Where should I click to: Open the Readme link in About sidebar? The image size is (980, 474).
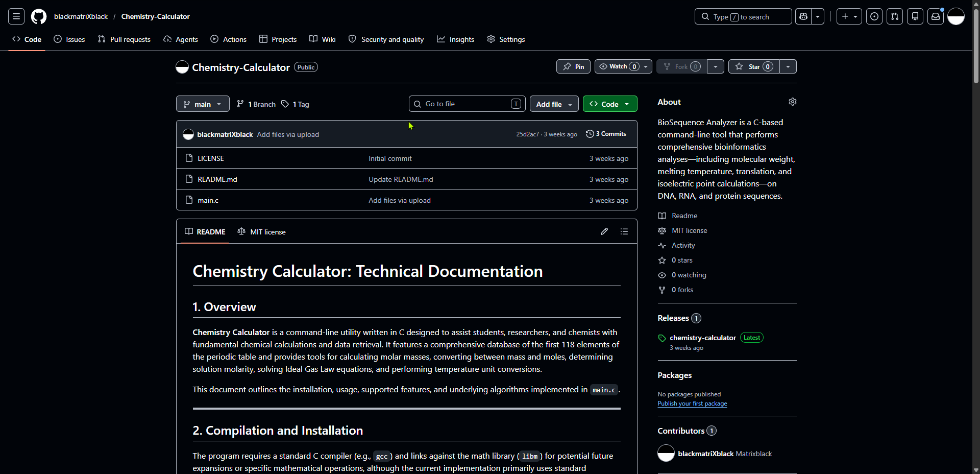[684, 216]
